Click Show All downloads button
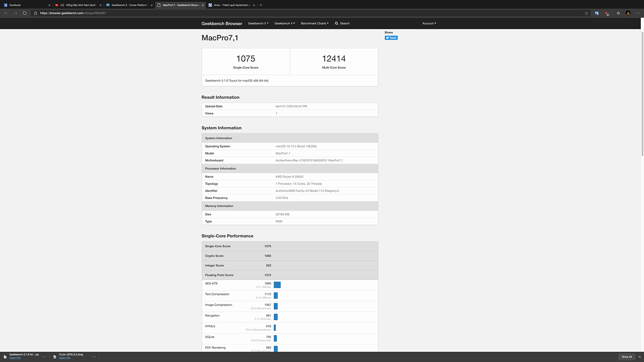Image resolution: width=644 pixels, height=362 pixels. [x=626, y=357]
